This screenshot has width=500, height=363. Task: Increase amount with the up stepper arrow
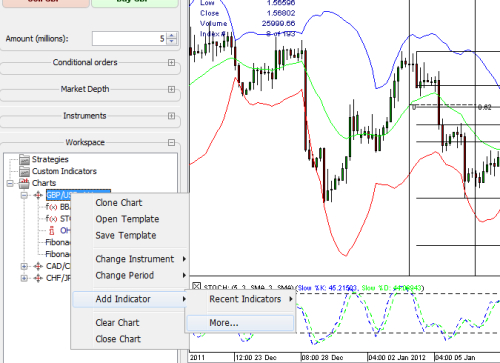172,36
